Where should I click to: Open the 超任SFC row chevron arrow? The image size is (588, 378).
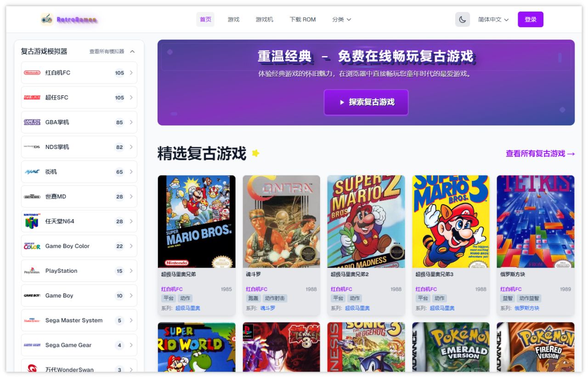(131, 97)
